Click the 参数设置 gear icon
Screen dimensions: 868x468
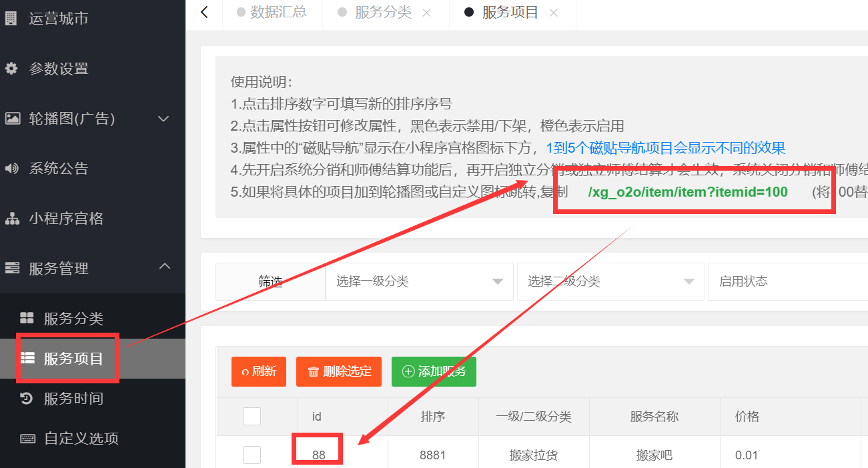coord(11,68)
